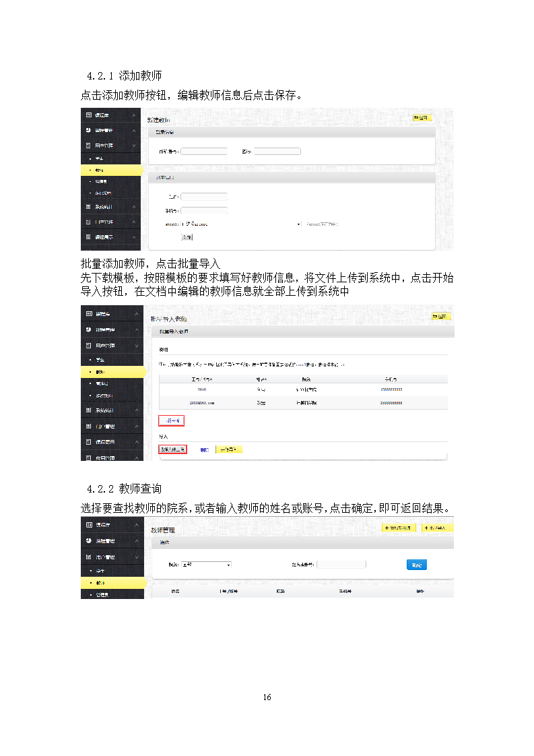
Task: Click the 用户管理 icon in the teacher query screenshot
Action: 89,557
